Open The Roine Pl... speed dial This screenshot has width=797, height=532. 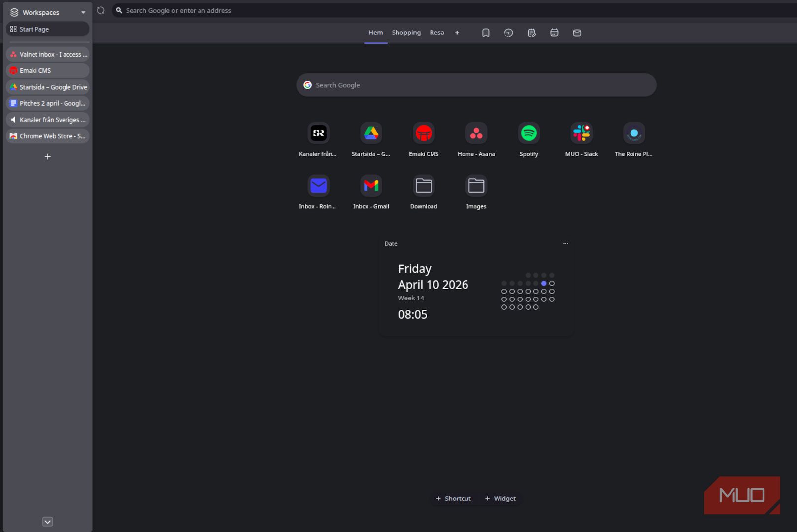pyautogui.click(x=634, y=133)
